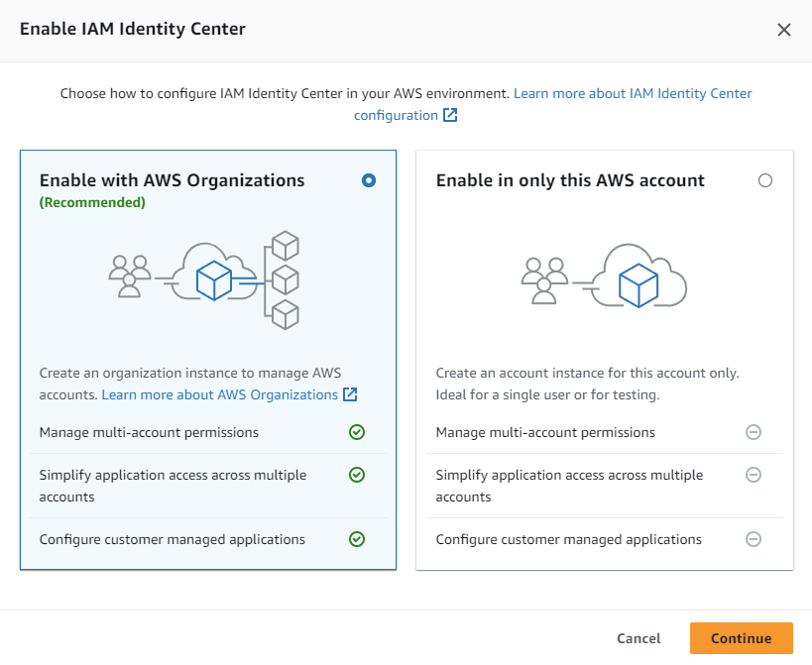Click the check beside Configure customer managed applications

point(357,539)
